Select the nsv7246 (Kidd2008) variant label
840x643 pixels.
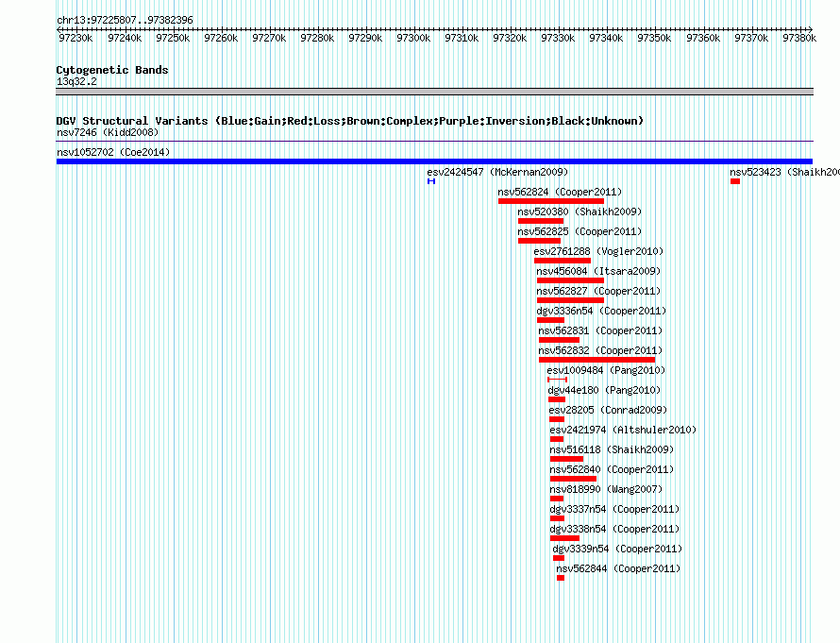108,132
